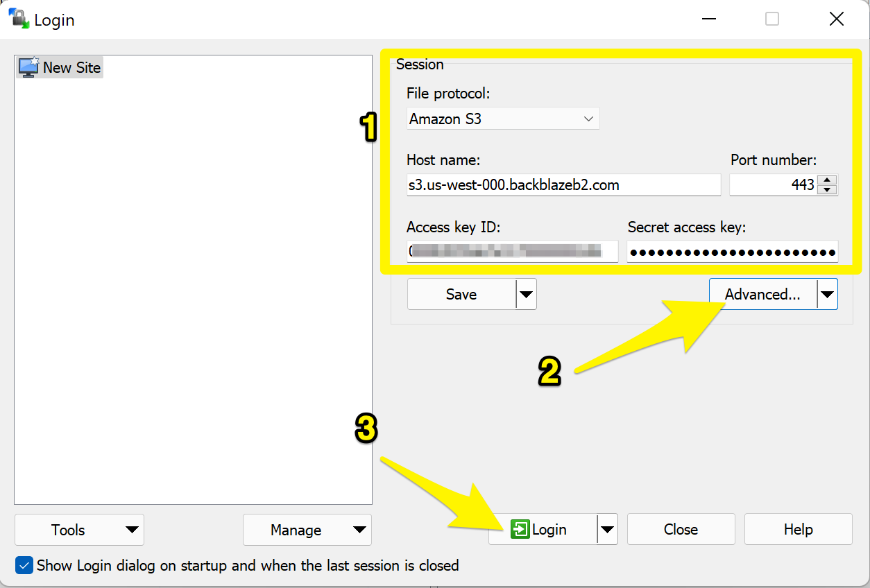Expand the Login button dropdown arrow

[x=608, y=529]
